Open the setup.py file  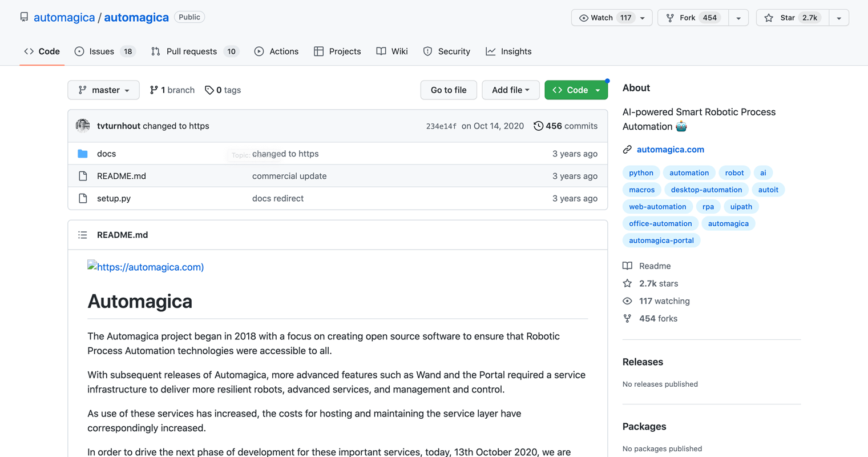point(114,198)
